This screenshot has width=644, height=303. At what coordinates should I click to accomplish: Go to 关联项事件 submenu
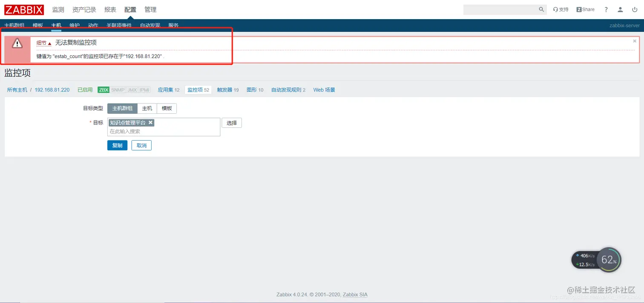[119, 26]
